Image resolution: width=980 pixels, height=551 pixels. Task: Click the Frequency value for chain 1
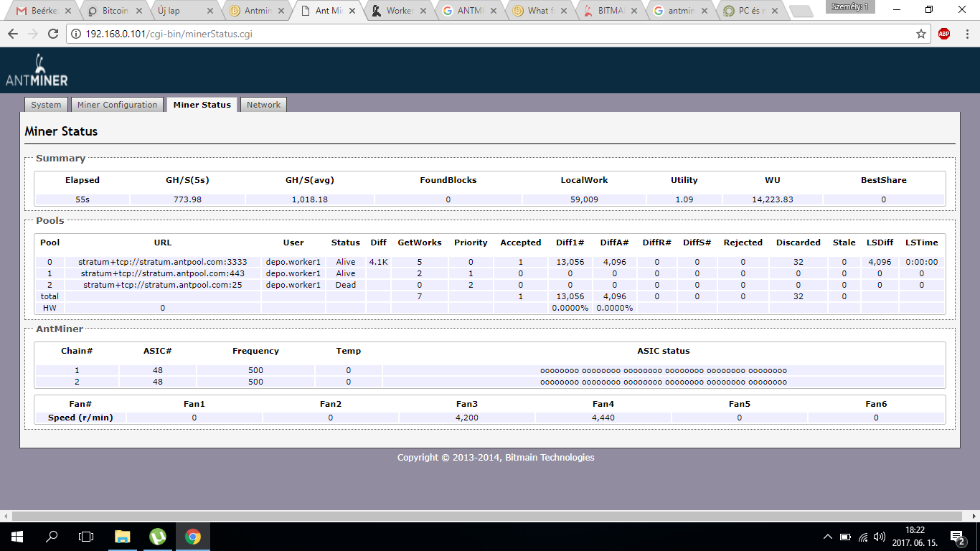pos(255,371)
